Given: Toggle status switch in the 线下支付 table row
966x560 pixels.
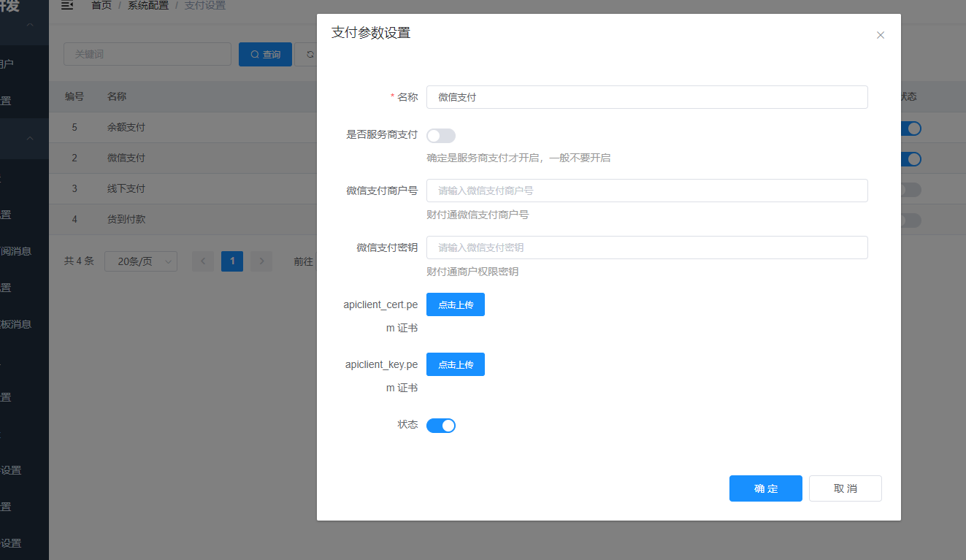Looking at the screenshot, I should tap(910, 190).
